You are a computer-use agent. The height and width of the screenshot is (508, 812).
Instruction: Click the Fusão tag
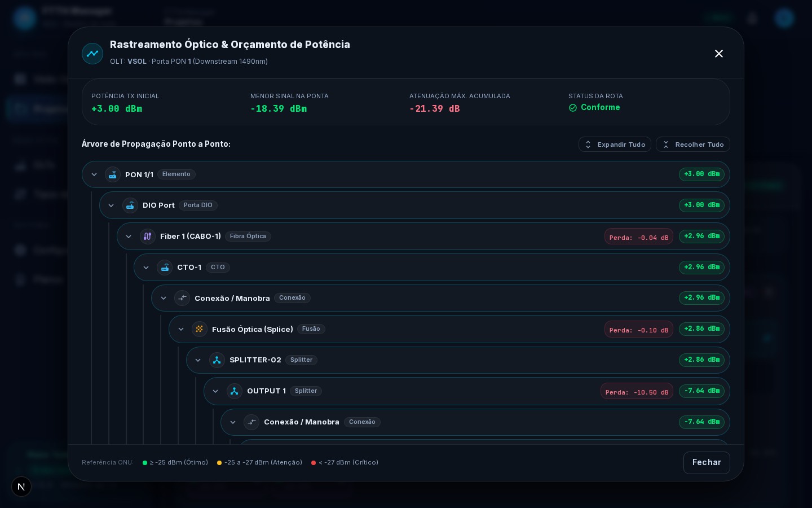pyautogui.click(x=311, y=329)
